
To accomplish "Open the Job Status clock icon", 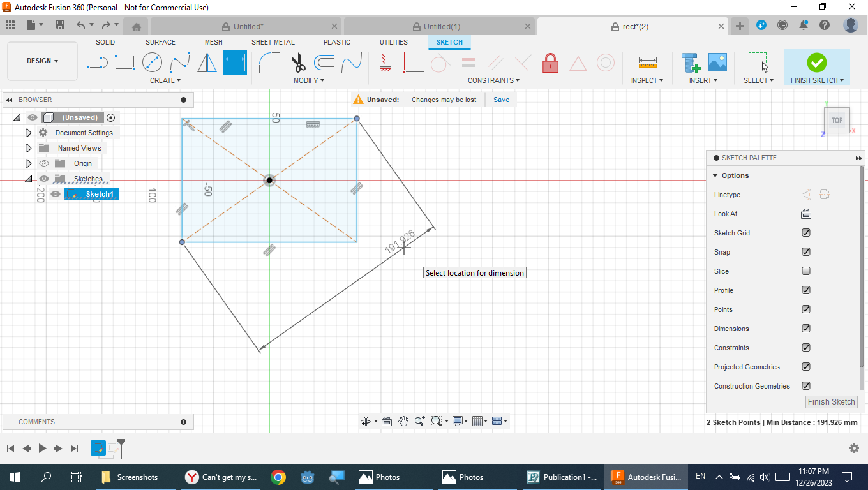I will click(x=782, y=26).
